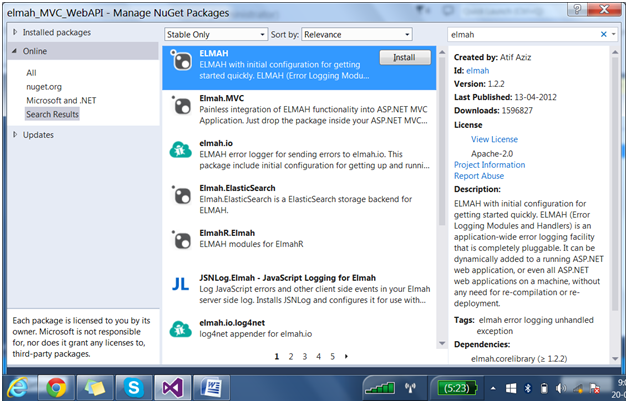Open Microsoft Word from the taskbar

[211, 388]
